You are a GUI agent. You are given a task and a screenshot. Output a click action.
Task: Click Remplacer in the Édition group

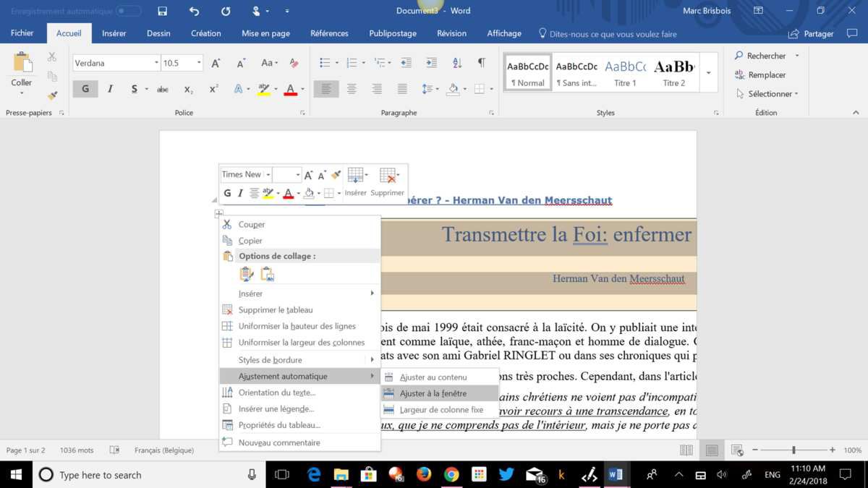click(760, 74)
